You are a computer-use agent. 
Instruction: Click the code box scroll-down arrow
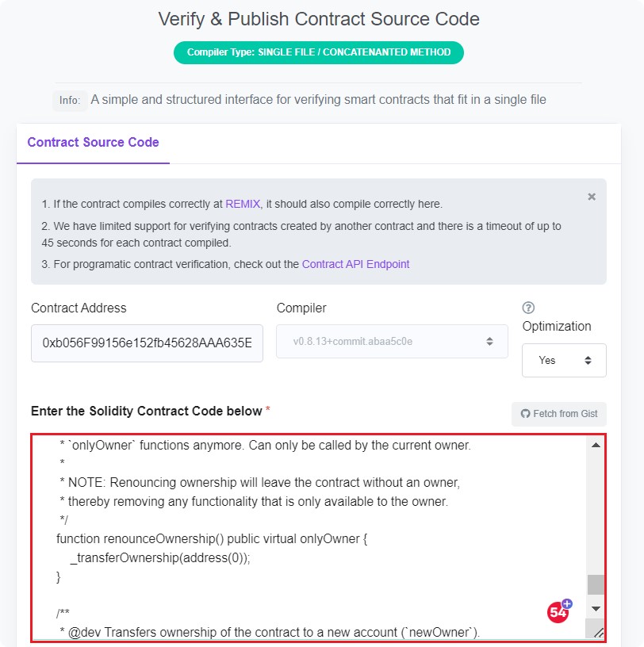point(596,608)
